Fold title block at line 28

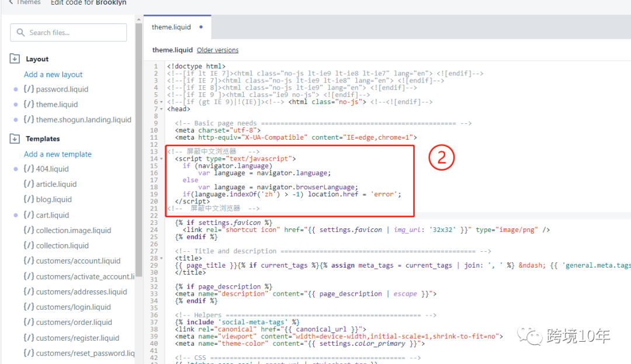[162, 258]
